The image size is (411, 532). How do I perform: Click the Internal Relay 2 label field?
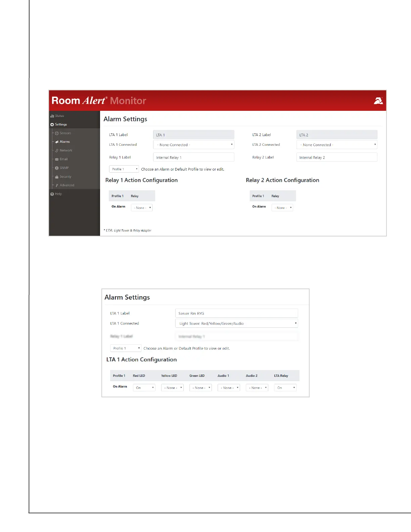(x=337, y=157)
